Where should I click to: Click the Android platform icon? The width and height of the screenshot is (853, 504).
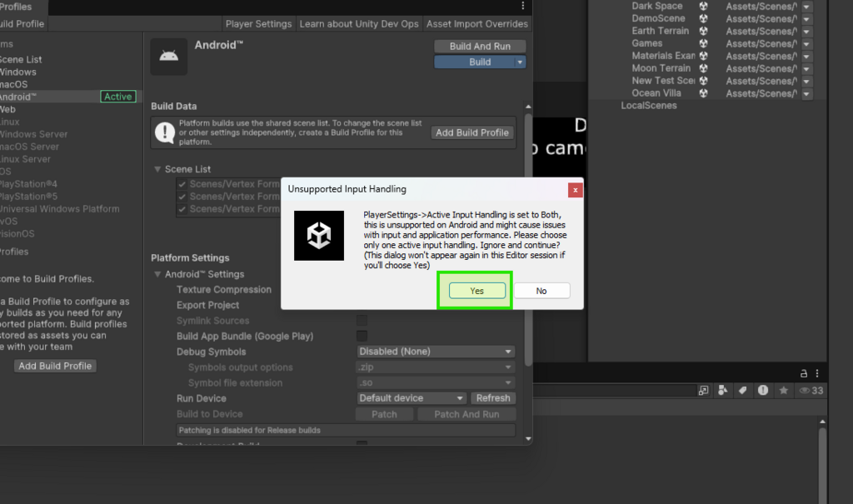168,56
